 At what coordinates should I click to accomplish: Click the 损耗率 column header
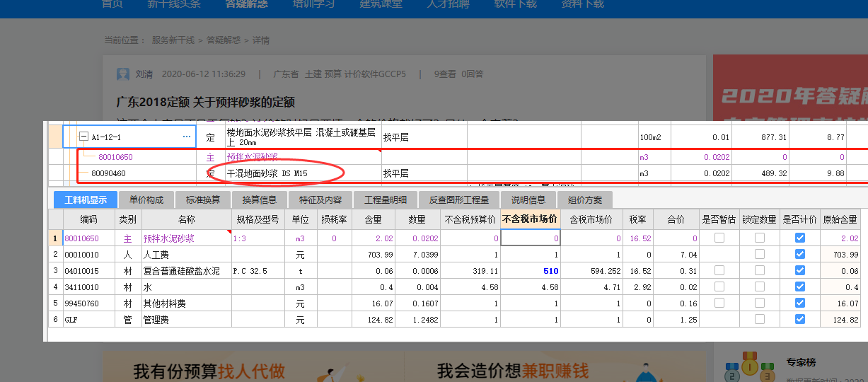click(x=334, y=219)
